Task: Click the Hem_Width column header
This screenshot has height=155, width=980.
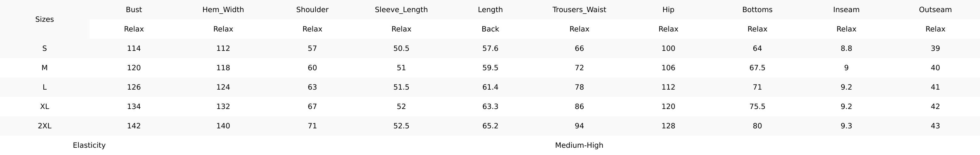Action: click(223, 10)
